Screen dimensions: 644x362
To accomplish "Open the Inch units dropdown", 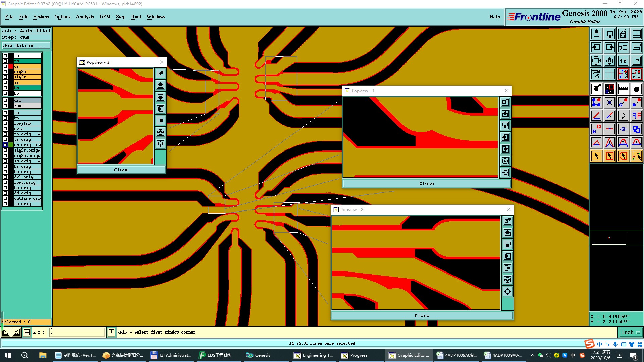I will click(x=631, y=332).
